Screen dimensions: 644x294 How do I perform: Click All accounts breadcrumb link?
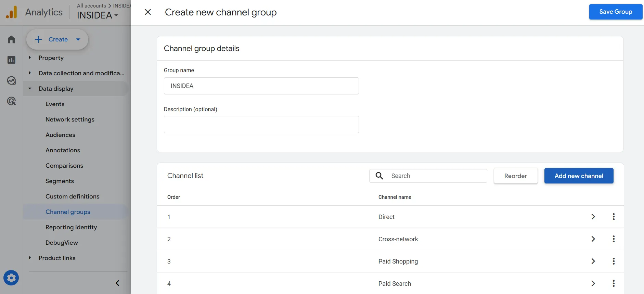pos(91,5)
